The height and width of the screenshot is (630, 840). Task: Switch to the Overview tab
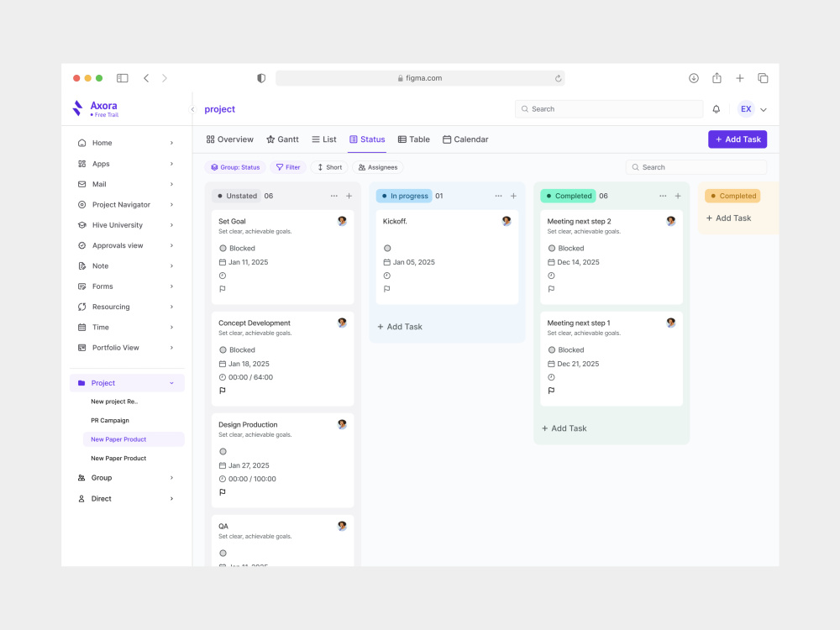[230, 139]
